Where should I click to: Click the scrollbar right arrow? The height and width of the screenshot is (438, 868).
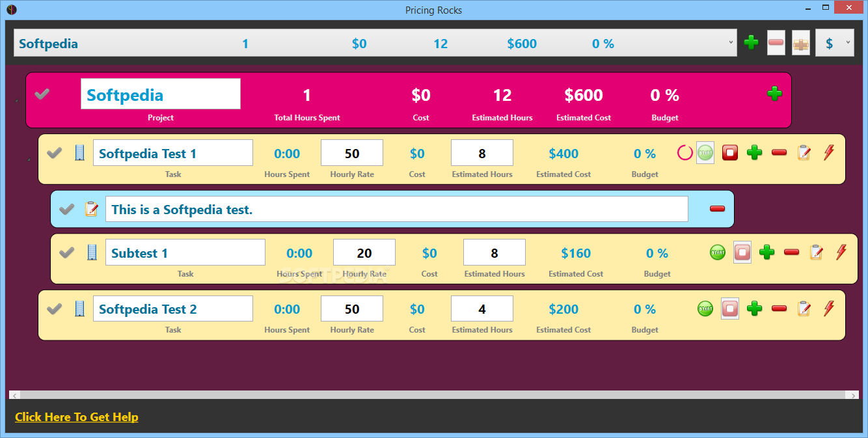click(x=852, y=395)
